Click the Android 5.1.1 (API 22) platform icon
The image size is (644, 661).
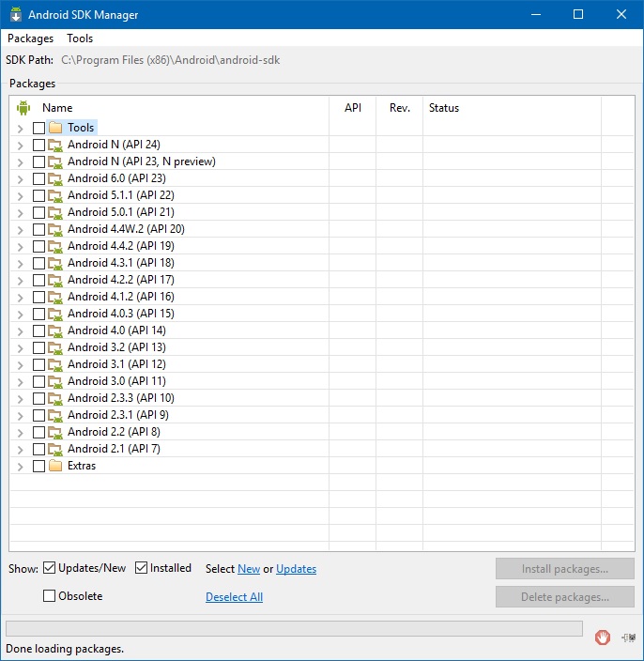(55, 195)
